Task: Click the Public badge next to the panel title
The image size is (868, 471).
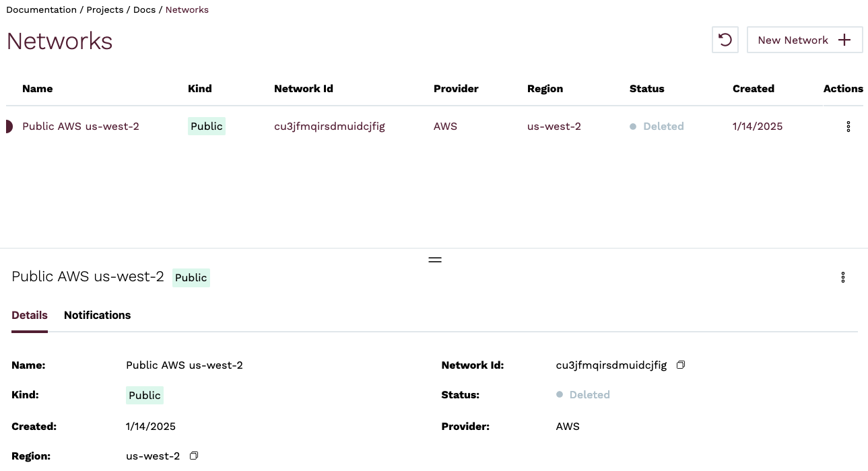Action: (x=191, y=277)
